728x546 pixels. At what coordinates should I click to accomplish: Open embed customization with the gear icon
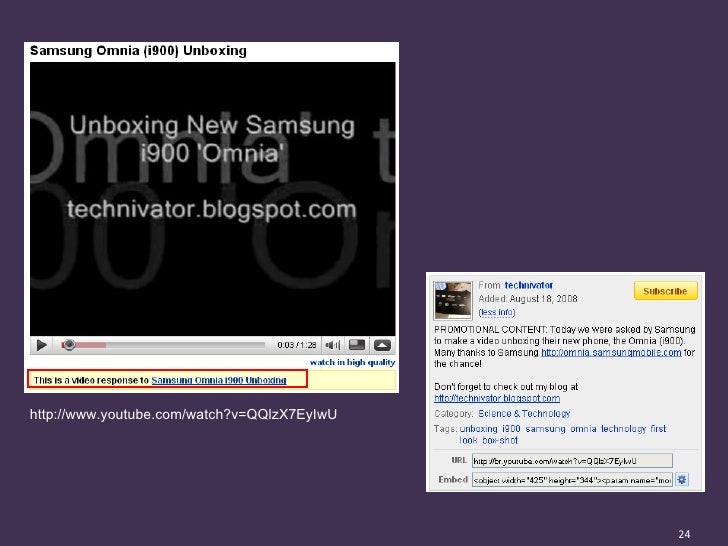[682, 480]
